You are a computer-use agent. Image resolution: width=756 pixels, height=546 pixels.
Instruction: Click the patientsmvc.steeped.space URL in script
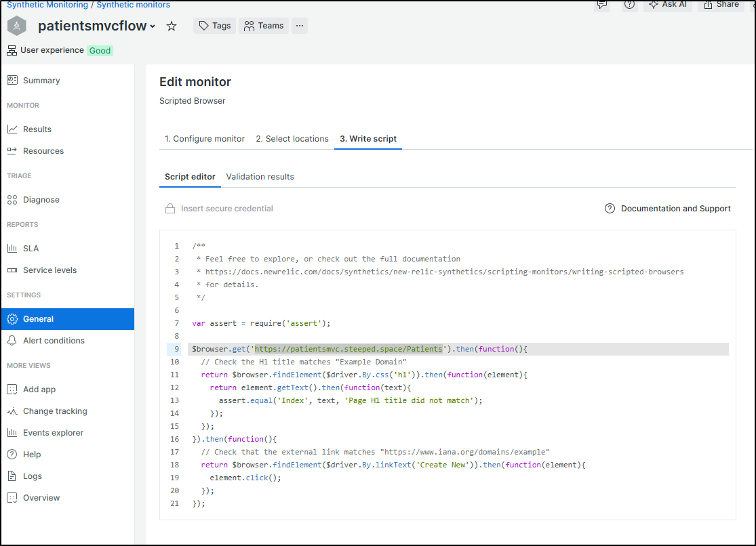coord(348,349)
